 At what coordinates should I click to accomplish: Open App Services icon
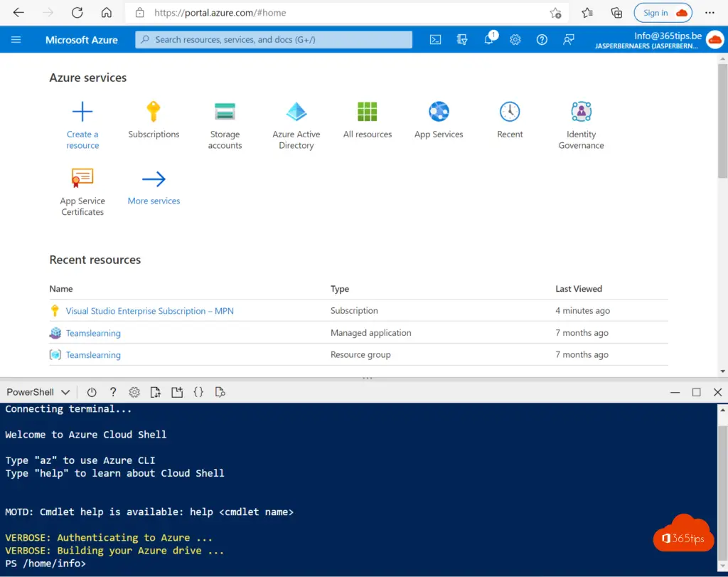[x=439, y=112]
